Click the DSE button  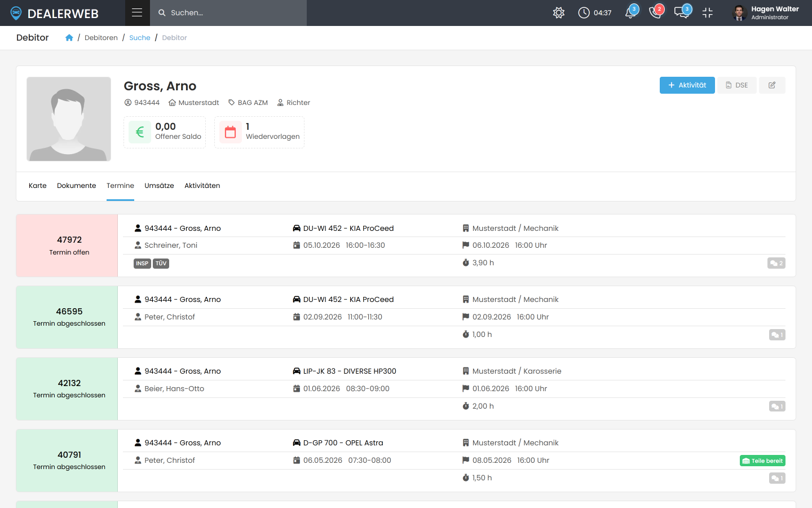737,85
